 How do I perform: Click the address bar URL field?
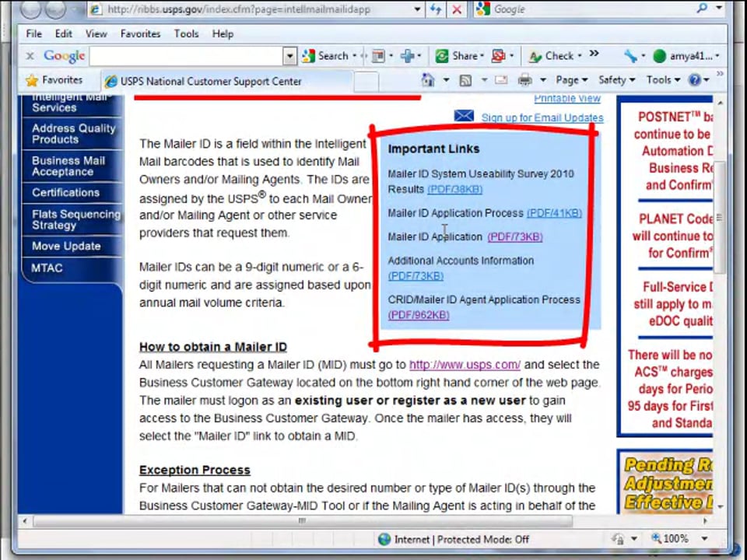250,9
